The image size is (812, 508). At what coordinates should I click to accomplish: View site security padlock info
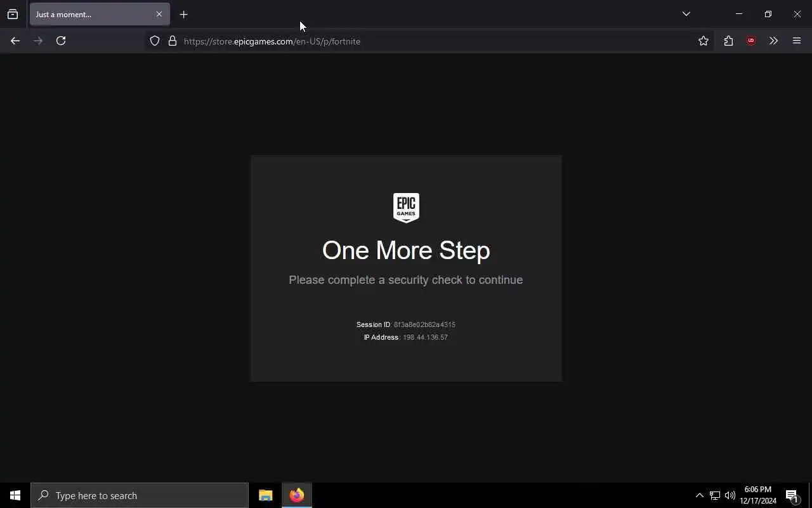173,41
